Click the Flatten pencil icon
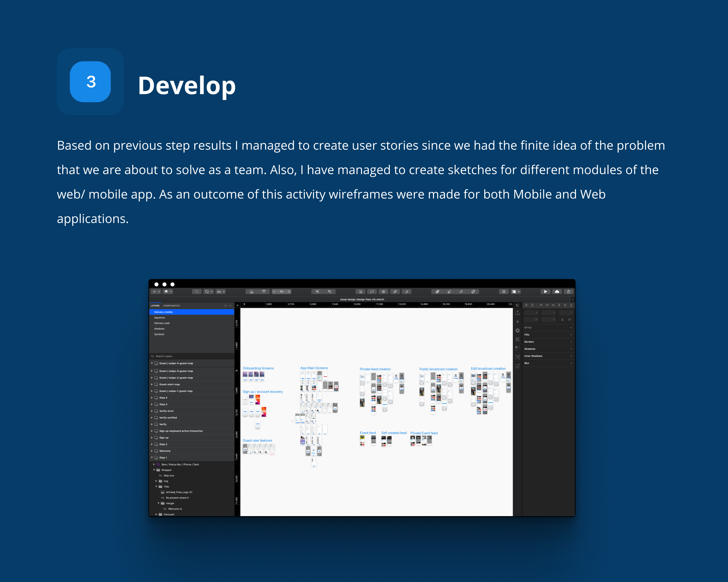Viewport: 728px width, 582px height. pyautogui.click(x=407, y=292)
